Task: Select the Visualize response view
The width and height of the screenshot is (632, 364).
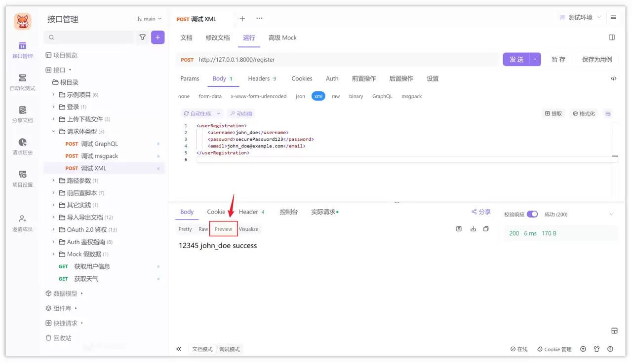Action: 248,229
